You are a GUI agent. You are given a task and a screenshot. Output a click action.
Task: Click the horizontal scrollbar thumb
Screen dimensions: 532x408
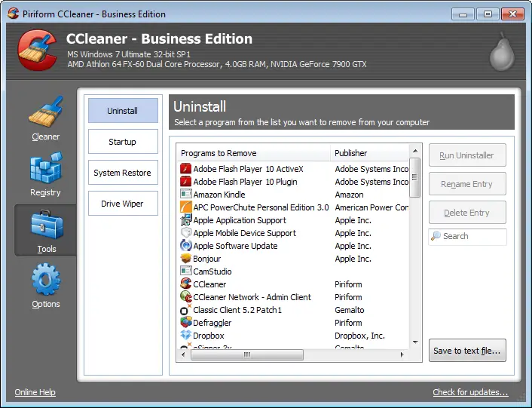247,354
